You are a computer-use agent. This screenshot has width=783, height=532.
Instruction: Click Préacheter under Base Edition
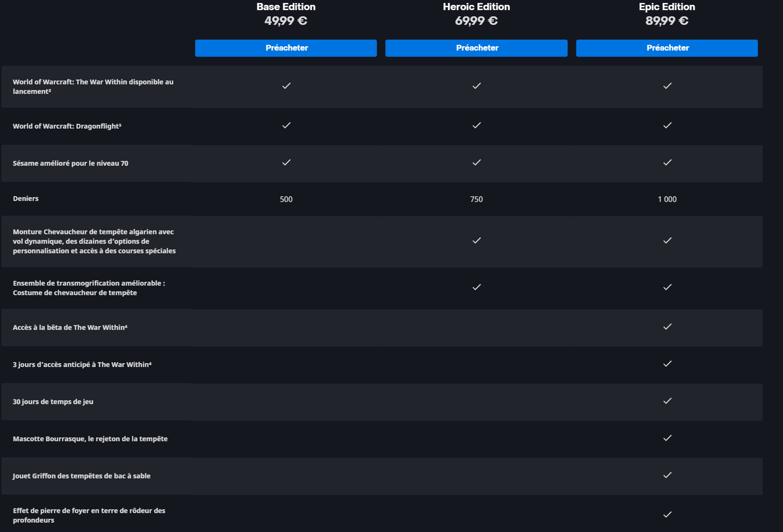(x=286, y=48)
